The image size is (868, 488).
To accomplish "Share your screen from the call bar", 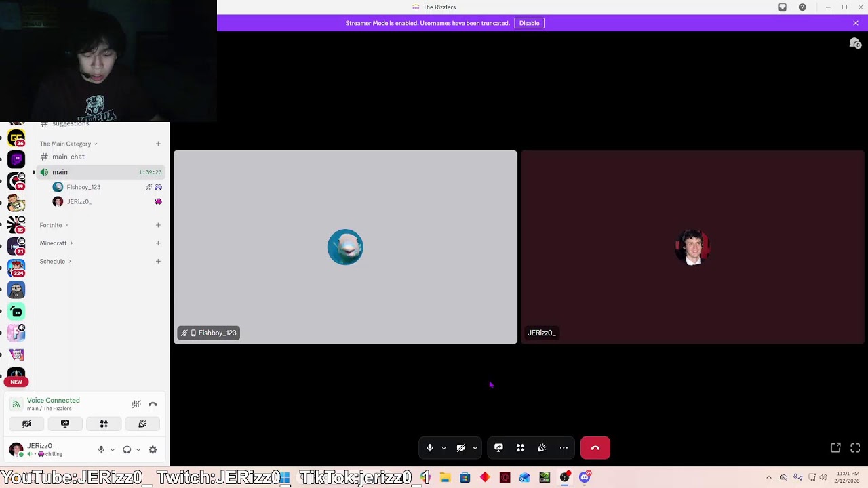I will click(x=498, y=448).
